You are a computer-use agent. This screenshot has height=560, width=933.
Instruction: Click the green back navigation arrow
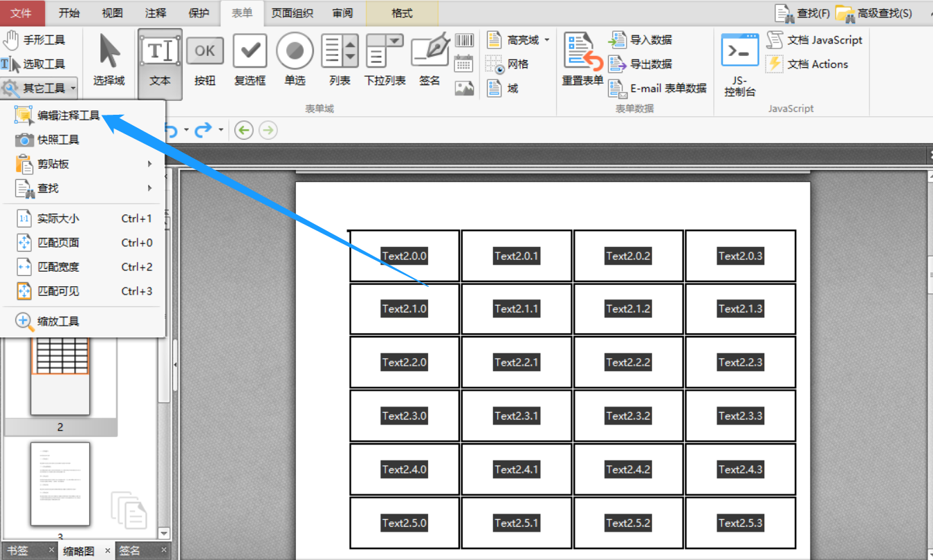[243, 130]
